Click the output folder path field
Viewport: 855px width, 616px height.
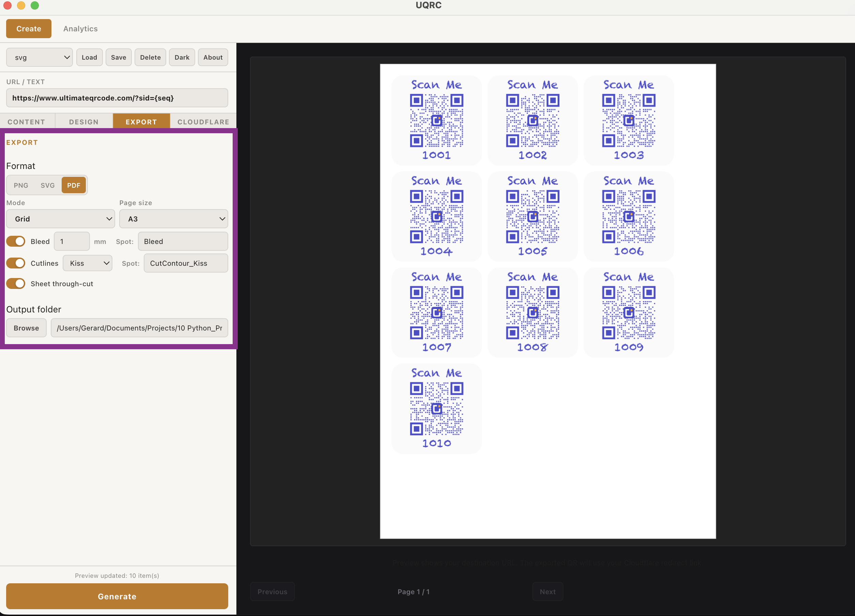pos(139,328)
